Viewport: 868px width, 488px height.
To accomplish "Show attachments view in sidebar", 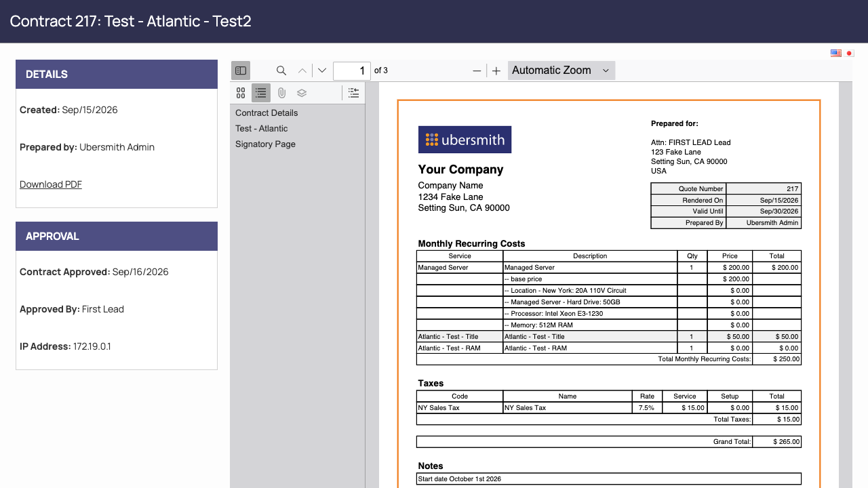I will pyautogui.click(x=281, y=93).
